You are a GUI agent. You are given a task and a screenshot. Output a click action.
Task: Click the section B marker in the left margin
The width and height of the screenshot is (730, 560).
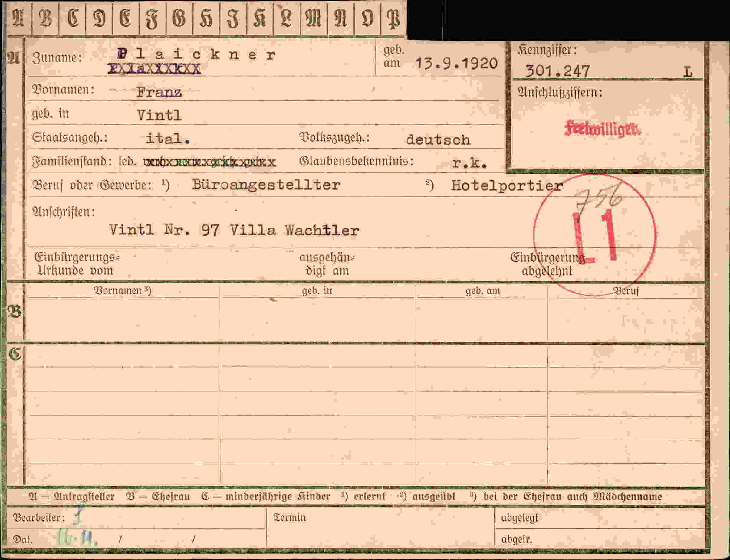pyautogui.click(x=15, y=312)
